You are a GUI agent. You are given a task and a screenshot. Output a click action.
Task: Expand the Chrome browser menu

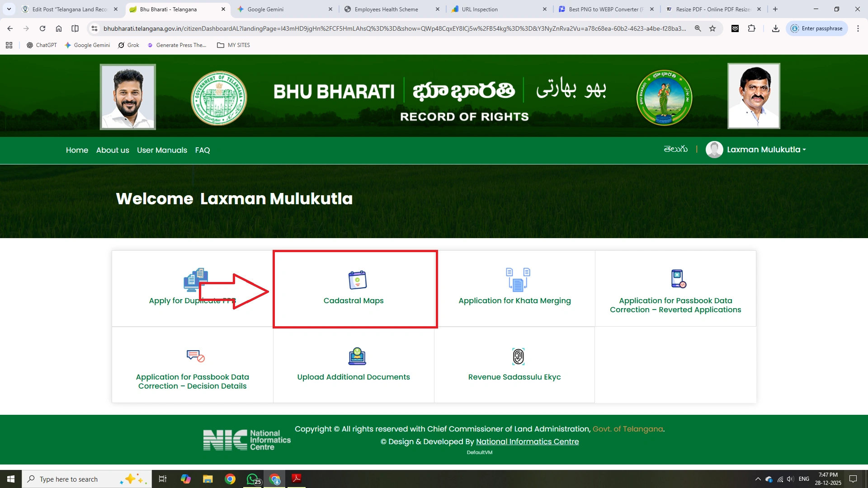(x=858, y=28)
